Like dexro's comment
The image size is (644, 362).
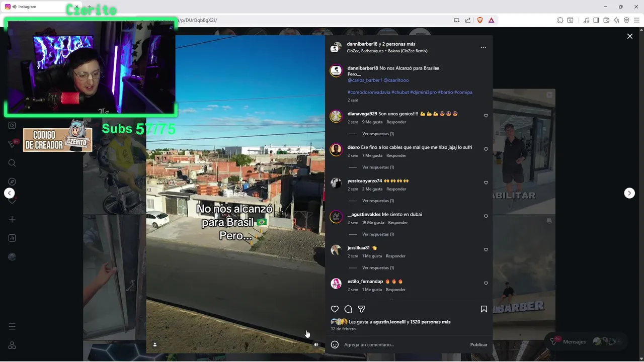point(486,149)
